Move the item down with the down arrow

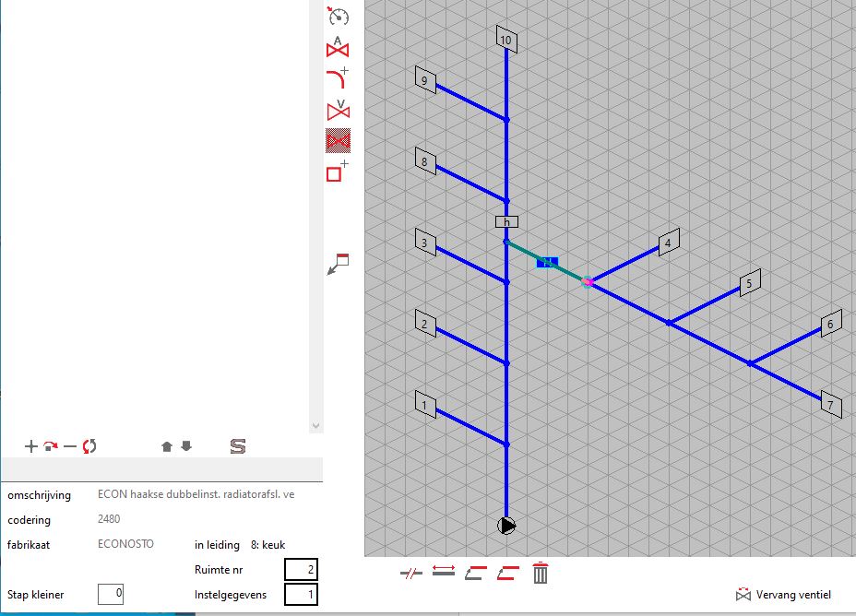tap(186, 446)
